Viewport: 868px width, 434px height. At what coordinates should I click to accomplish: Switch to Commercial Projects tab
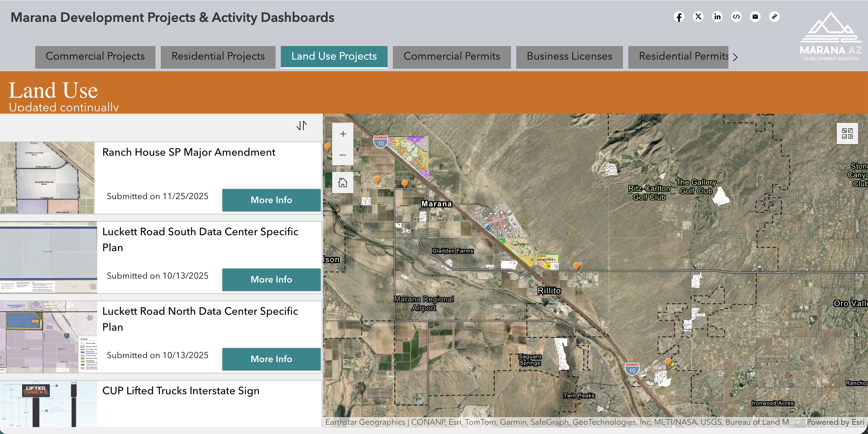[95, 56]
